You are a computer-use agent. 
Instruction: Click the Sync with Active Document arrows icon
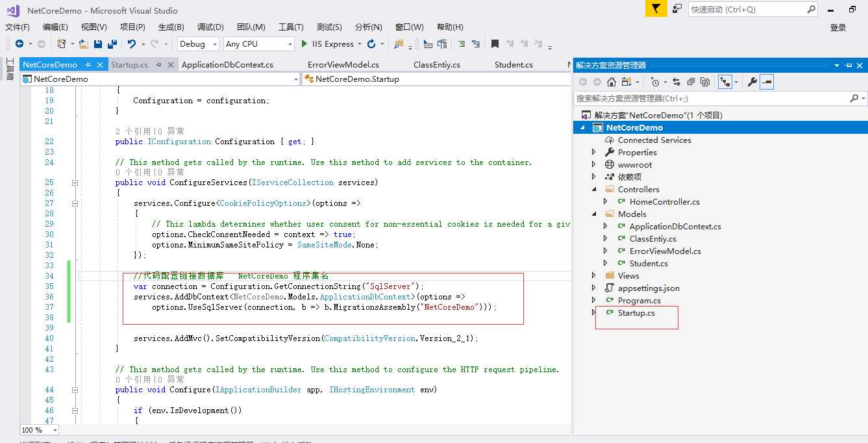[x=676, y=82]
